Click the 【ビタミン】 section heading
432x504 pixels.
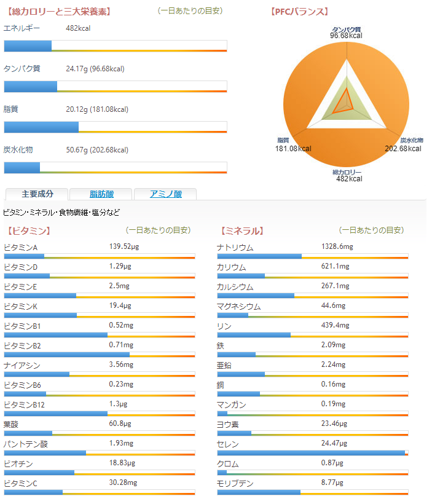(29, 231)
